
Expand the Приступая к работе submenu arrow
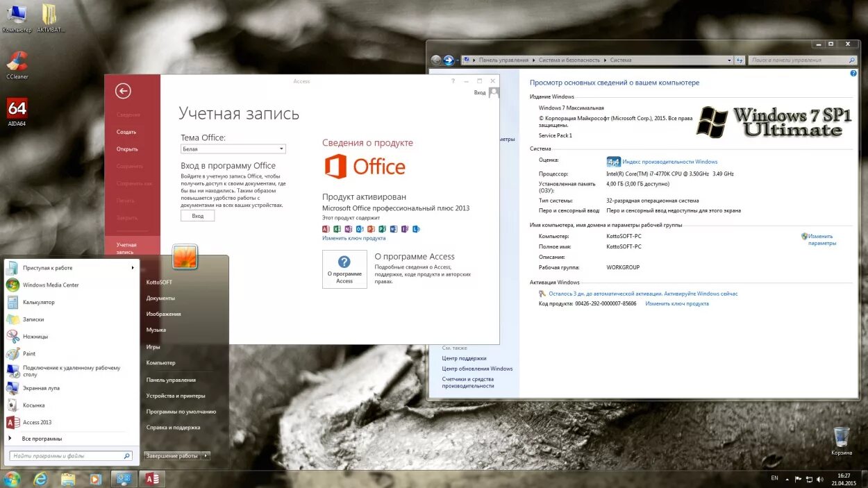tap(133, 268)
